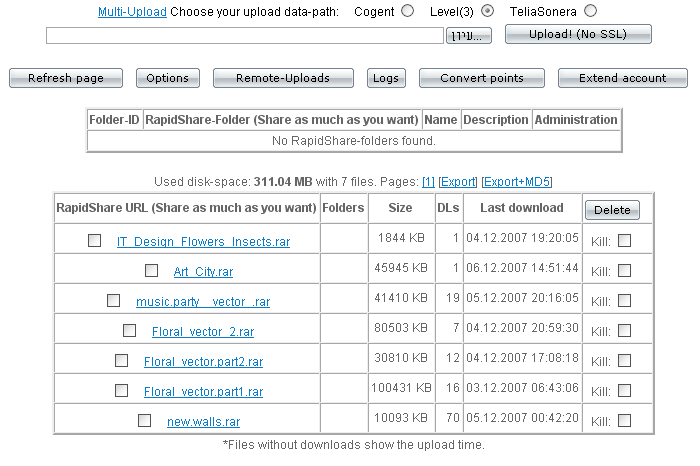This screenshot has width=700, height=466.
Task: Go to page 1 link
Action: click(428, 182)
